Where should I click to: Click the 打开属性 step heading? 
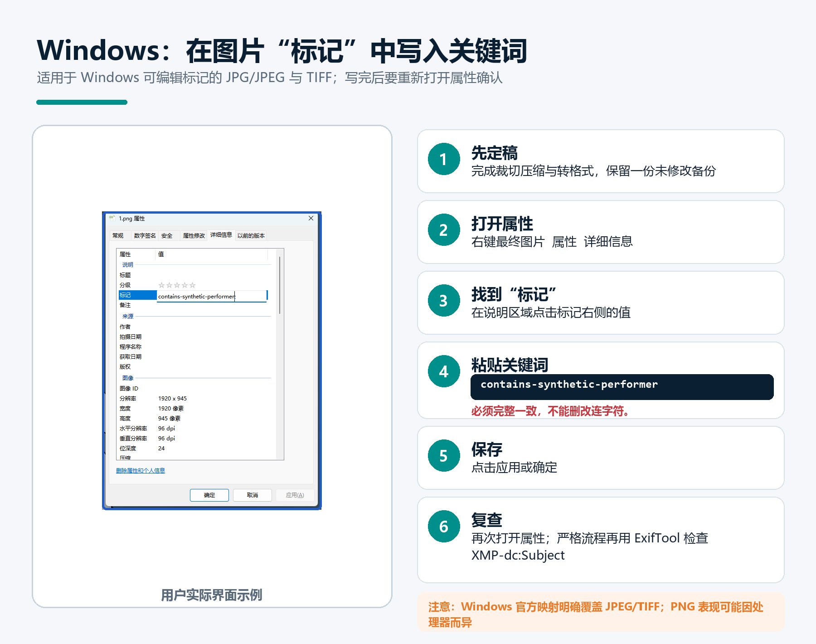click(x=502, y=224)
